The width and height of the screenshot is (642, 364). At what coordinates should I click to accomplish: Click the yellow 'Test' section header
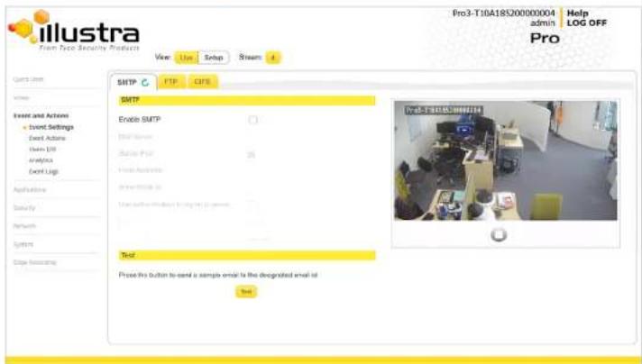click(x=247, y=255)
